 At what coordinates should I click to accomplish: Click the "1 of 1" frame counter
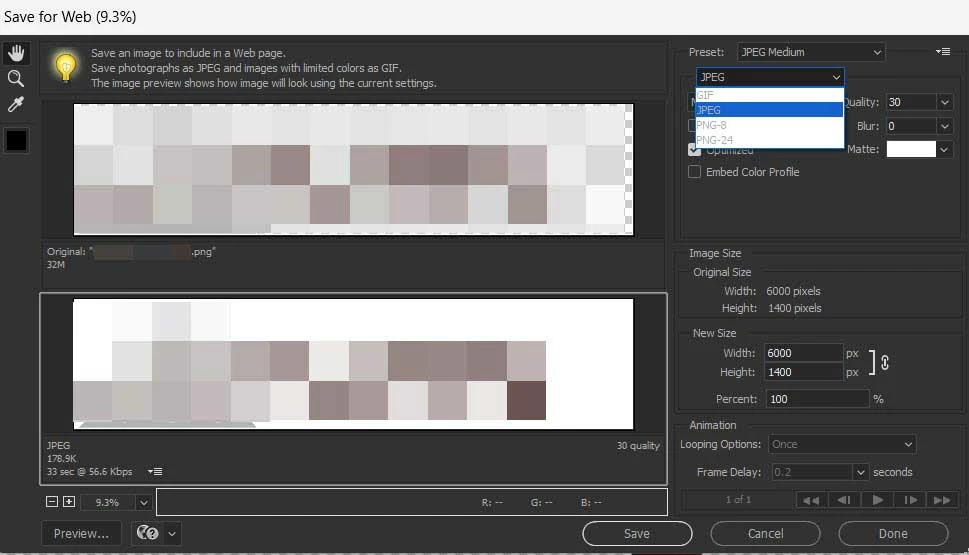(x=738, y=499)
